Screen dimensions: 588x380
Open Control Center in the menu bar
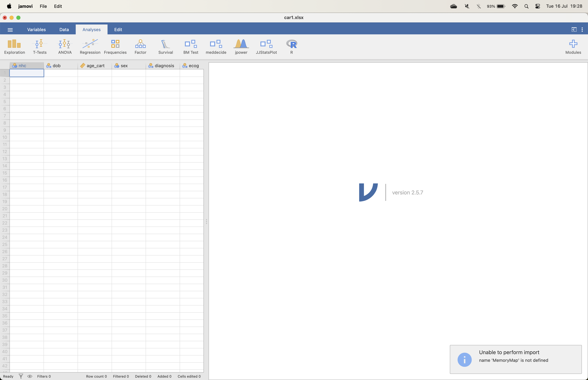point(537,6)
